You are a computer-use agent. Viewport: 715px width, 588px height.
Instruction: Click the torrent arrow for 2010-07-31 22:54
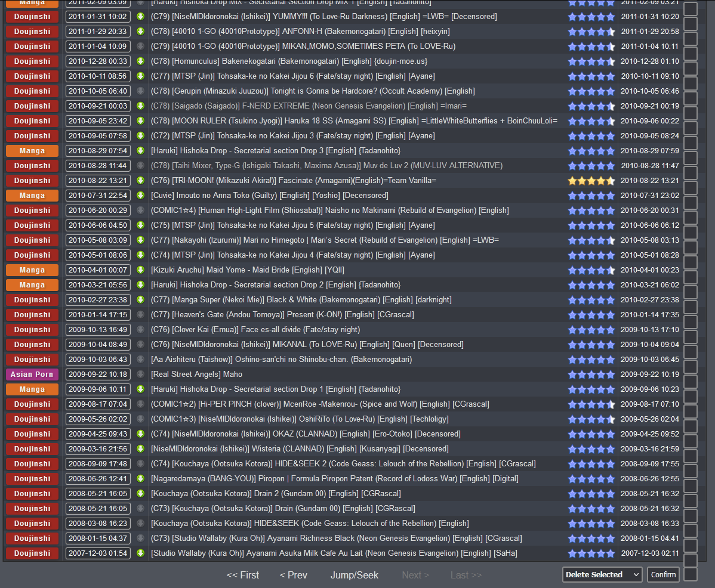point(140,196)
